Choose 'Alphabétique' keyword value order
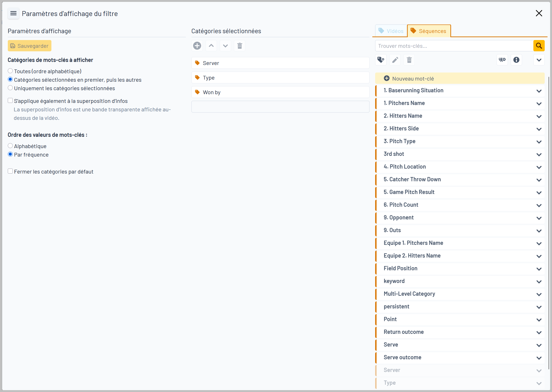Viewport: 552px width, 392px height. click(x=10, y=146)
